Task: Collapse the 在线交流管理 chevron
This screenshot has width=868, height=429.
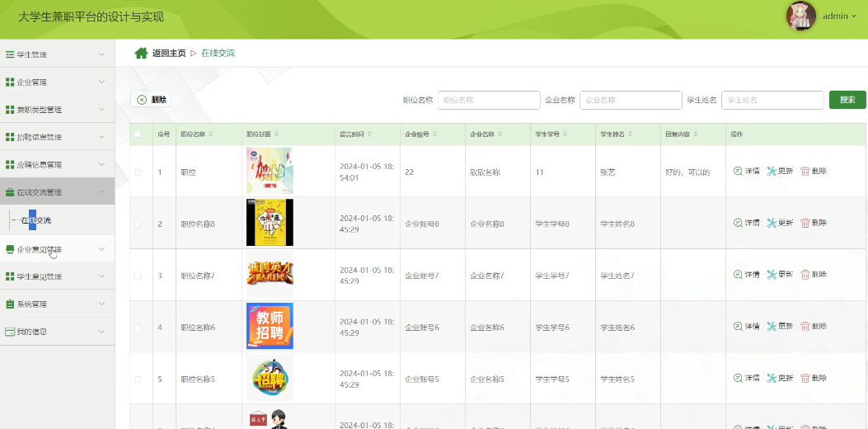Action: 102,191
